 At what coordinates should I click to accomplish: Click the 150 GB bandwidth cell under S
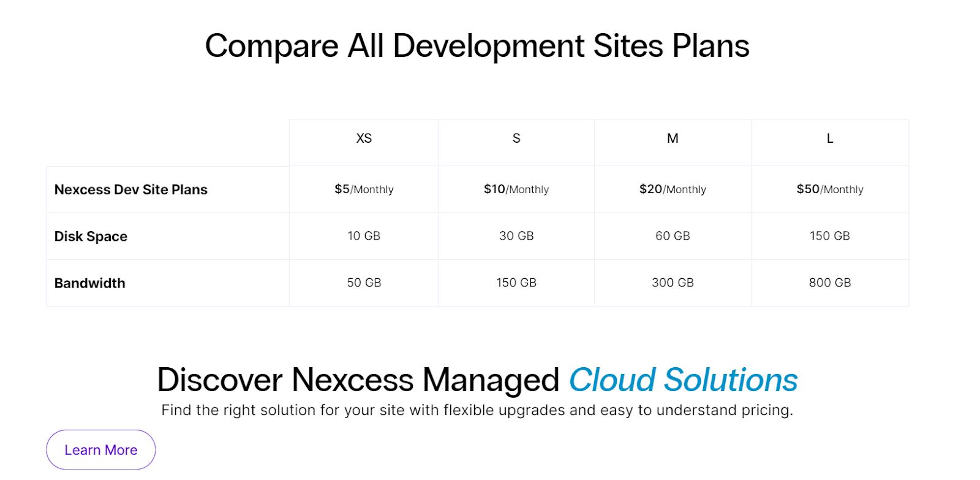click(516, 283)
